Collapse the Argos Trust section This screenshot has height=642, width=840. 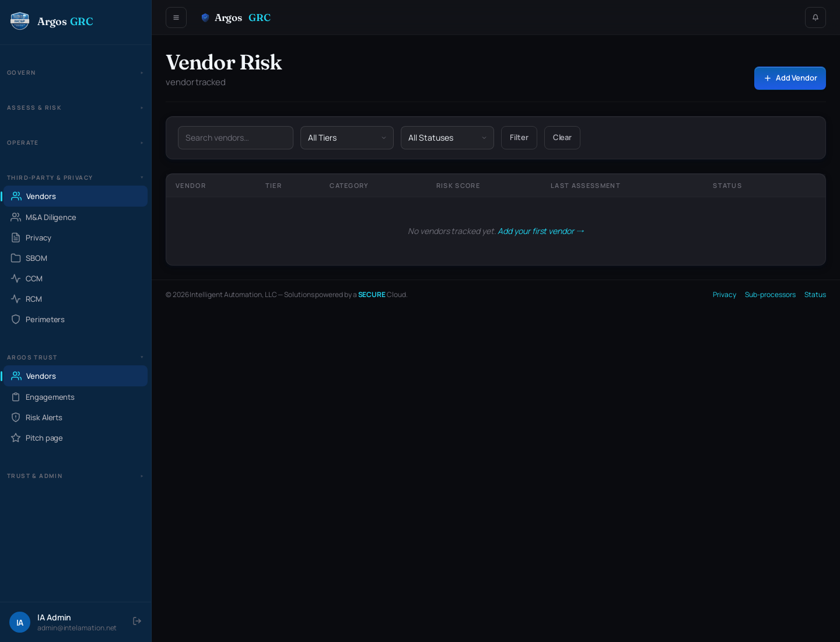(x=75, y=357)
